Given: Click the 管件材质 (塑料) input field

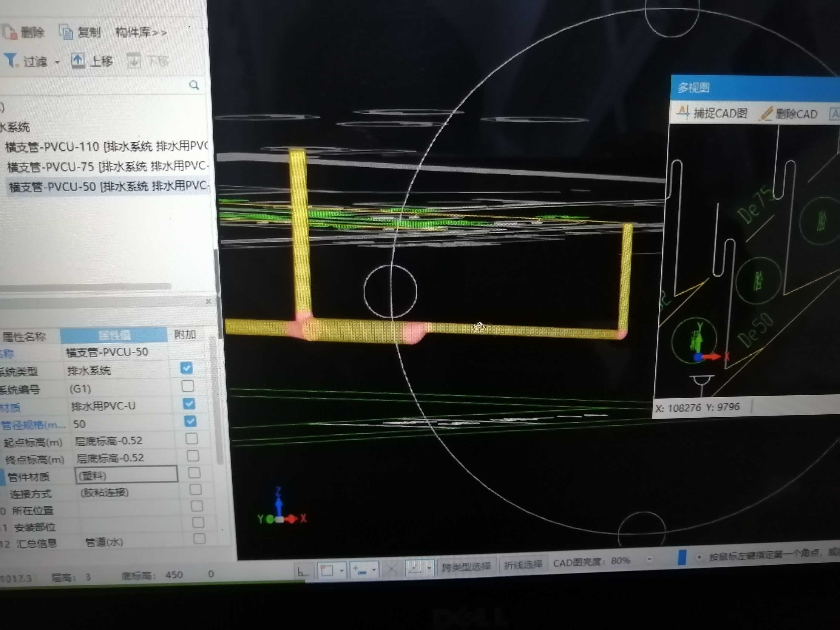Looking at the screenshot, I should [x=126, y=475].
